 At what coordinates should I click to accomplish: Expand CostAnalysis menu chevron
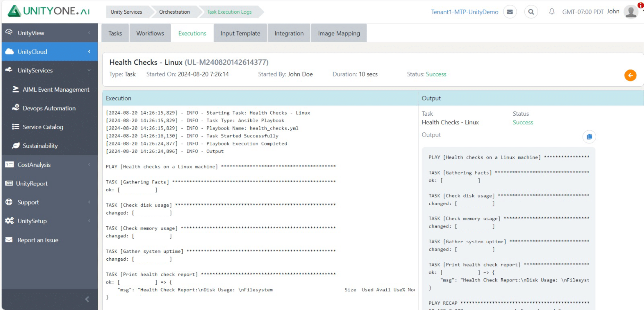[89, 165]
